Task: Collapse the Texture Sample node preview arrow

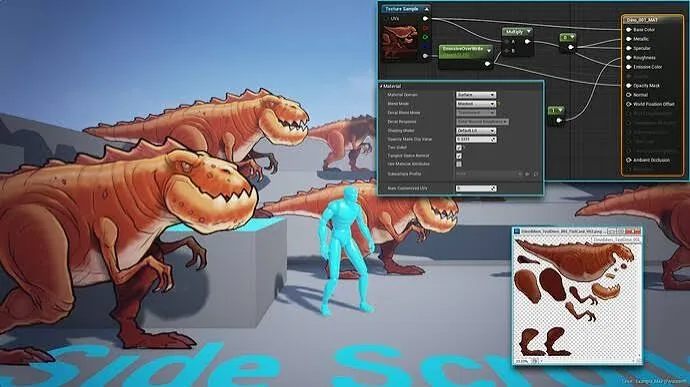Action: [x=426, y=9]
